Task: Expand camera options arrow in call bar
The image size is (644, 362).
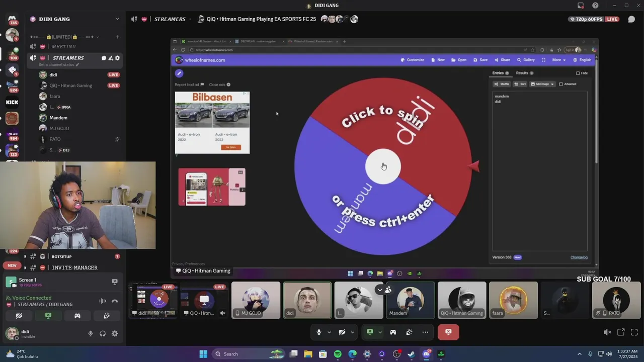Action: coord(353,332)
